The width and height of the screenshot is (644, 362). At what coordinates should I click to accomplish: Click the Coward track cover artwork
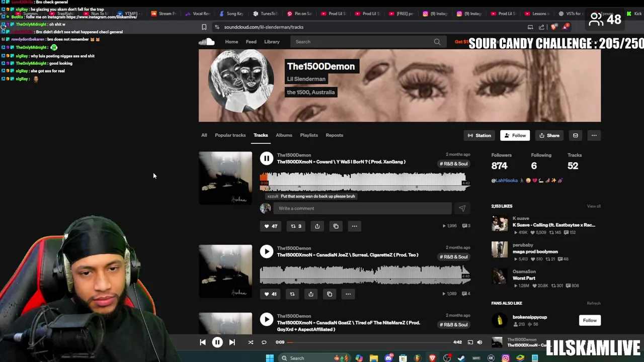[x=225, y=178]
